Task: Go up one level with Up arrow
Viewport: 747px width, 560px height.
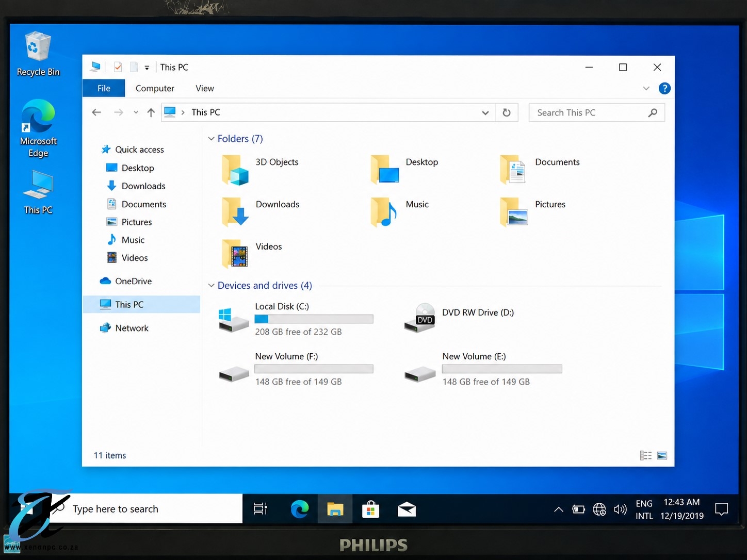Action: point(151,112)
